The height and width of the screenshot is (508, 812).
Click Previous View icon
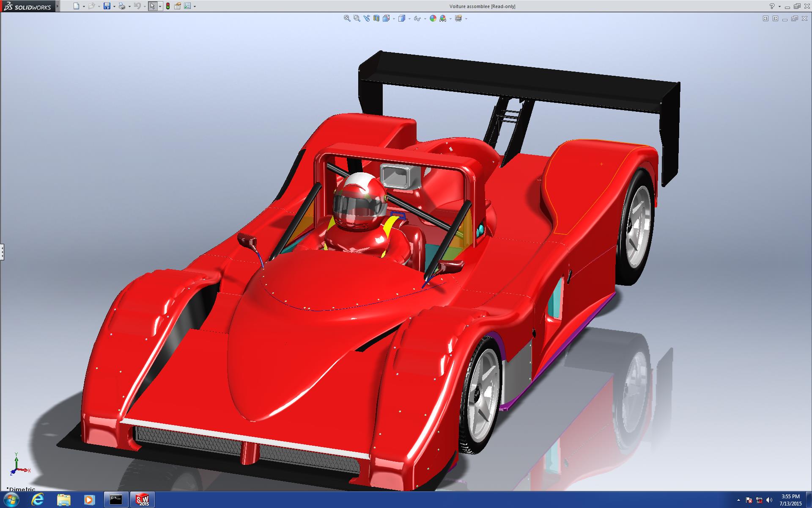(366, 18)
